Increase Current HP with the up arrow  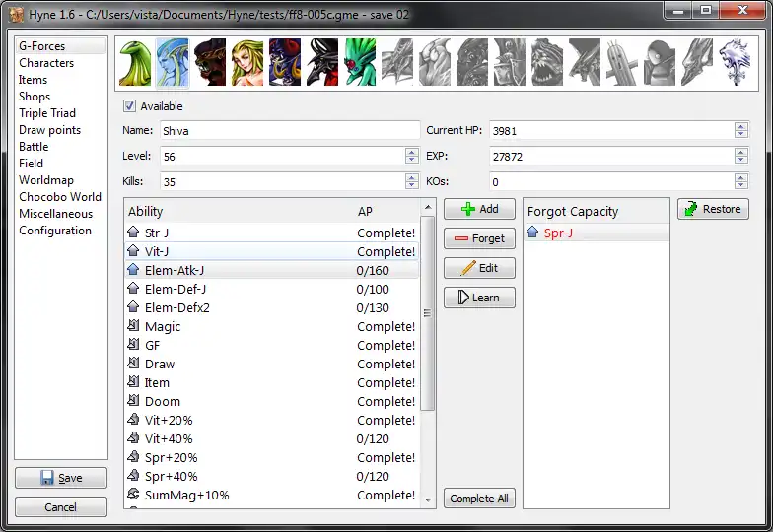tap(741, 126)
